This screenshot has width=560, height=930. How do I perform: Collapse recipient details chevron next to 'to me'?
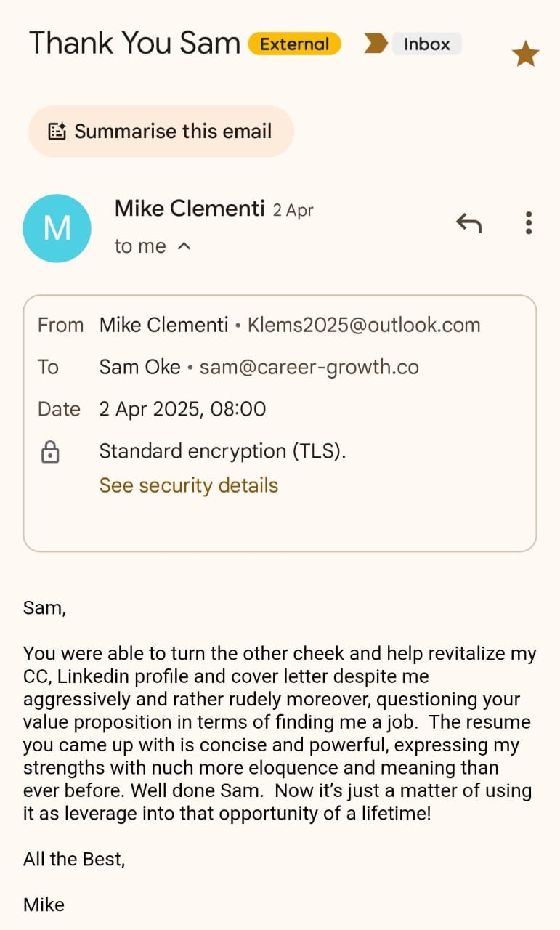184,246
